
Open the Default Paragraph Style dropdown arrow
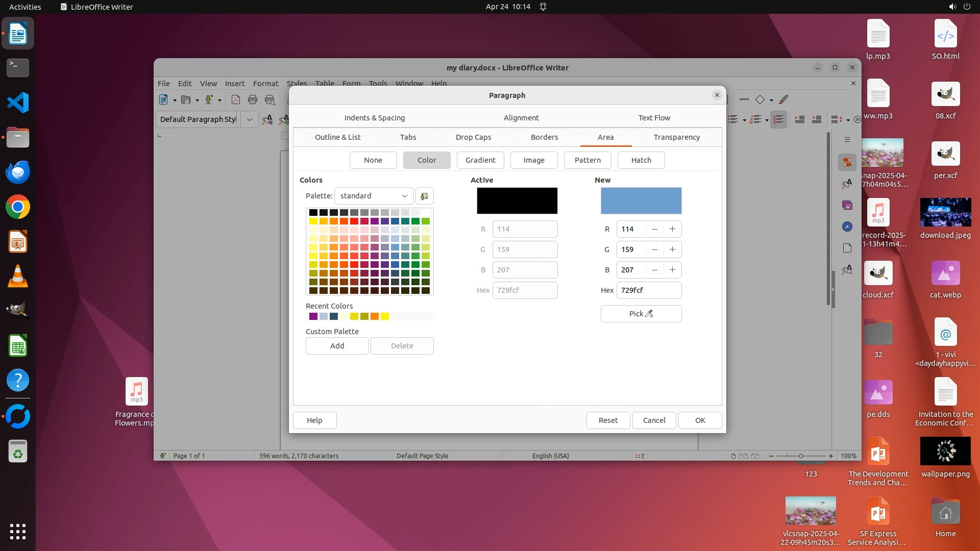[250, 119]
